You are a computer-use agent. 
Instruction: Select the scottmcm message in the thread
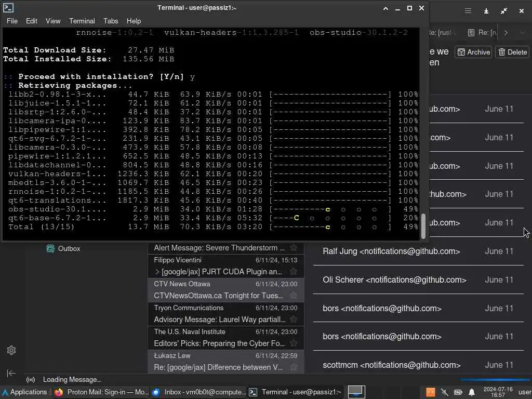[x=418, y=365]
